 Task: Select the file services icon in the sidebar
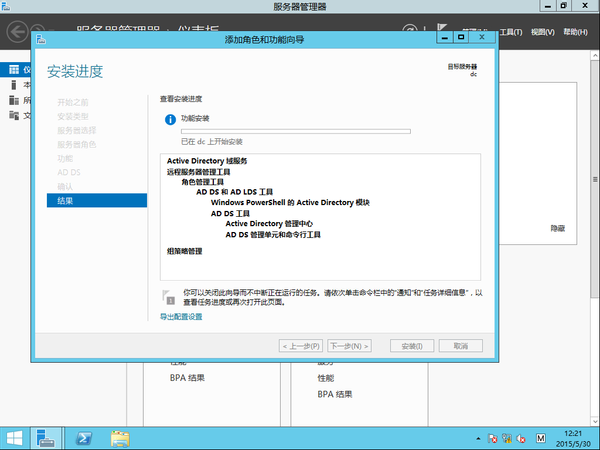14,115
